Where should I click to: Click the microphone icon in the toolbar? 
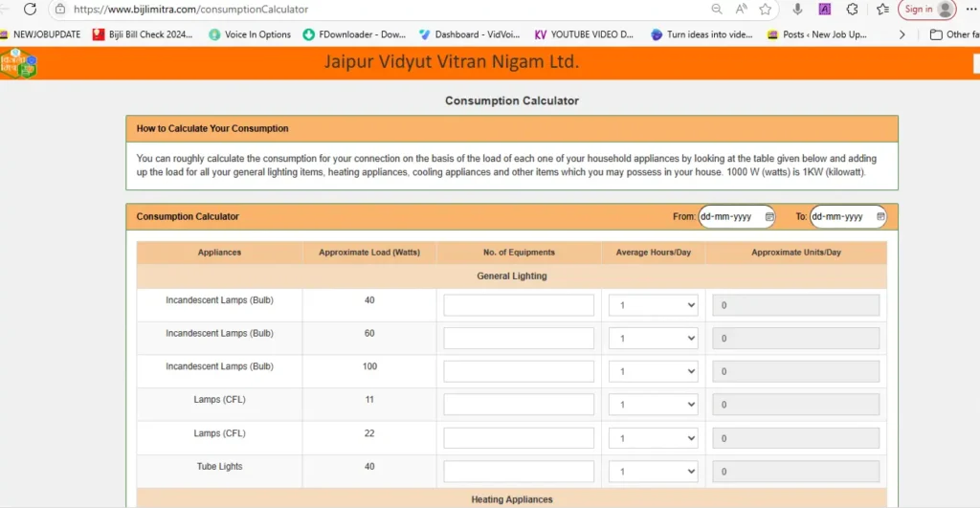click(797, 10)
